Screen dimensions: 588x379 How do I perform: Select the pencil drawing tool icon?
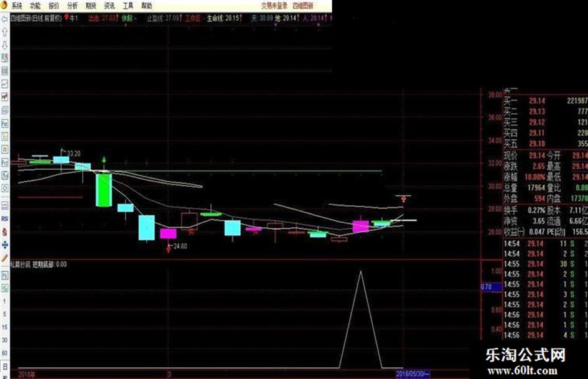pos(4,258)
